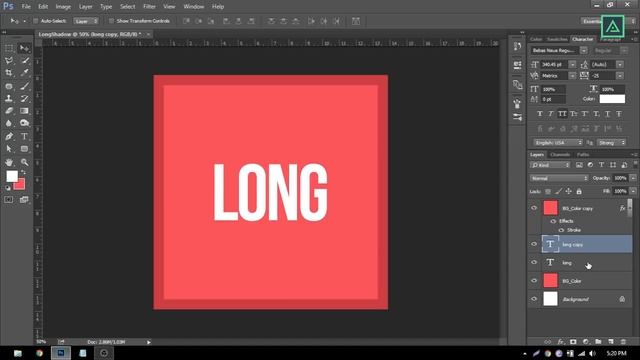Image resolution: width=640 pixels, height=360 pixels.
Task: Enable the Auto-Select checkbox
Action: [36, 21]
